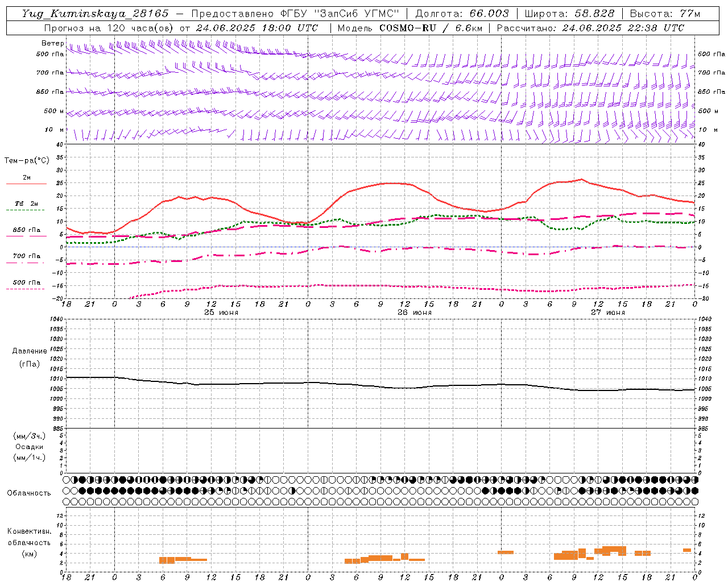Click the Давление panel label
The width and height of the screenshot is (728, 582).
30,351
